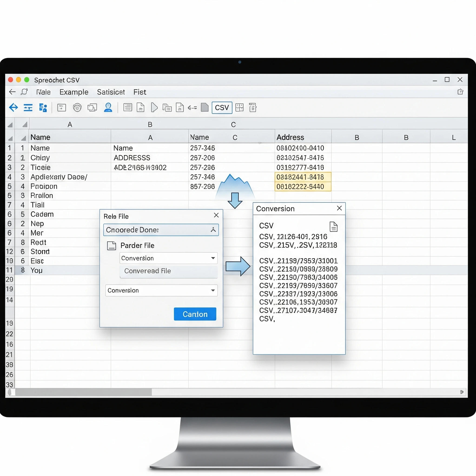Click the text lines document icon
Screen dimensions: 476x476
pos(128,108)
